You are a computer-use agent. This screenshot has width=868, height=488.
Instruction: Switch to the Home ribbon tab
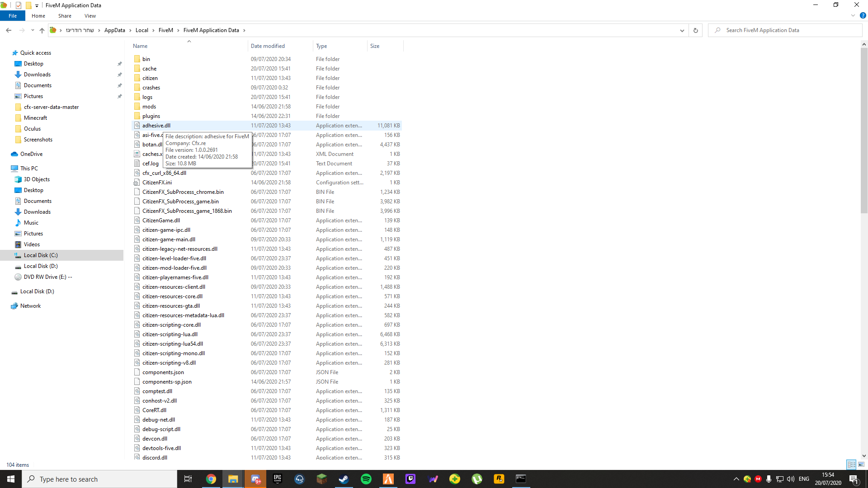point(38,16)
